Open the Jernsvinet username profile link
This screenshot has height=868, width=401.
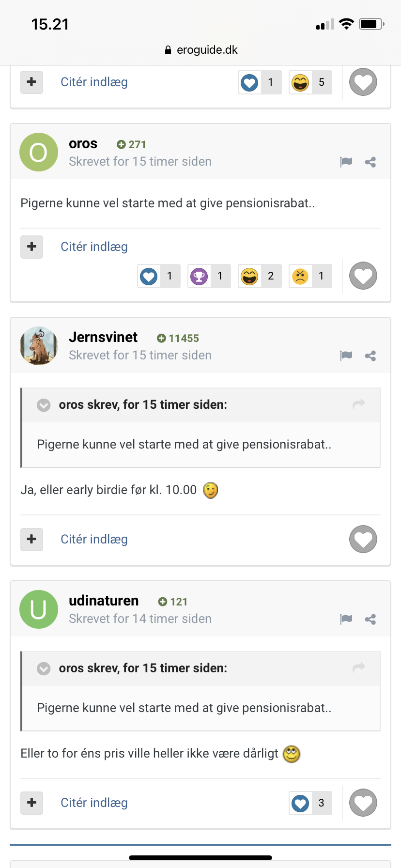[x=103, y=337]
